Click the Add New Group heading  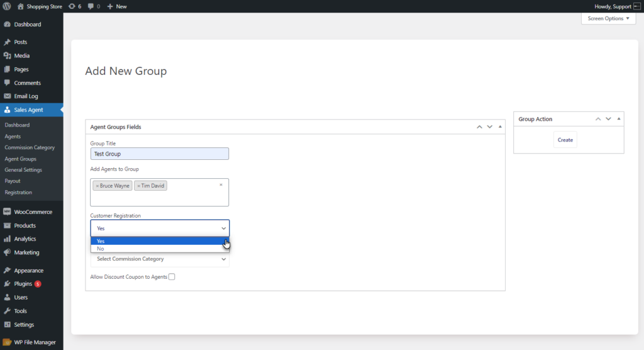(126, 71)
